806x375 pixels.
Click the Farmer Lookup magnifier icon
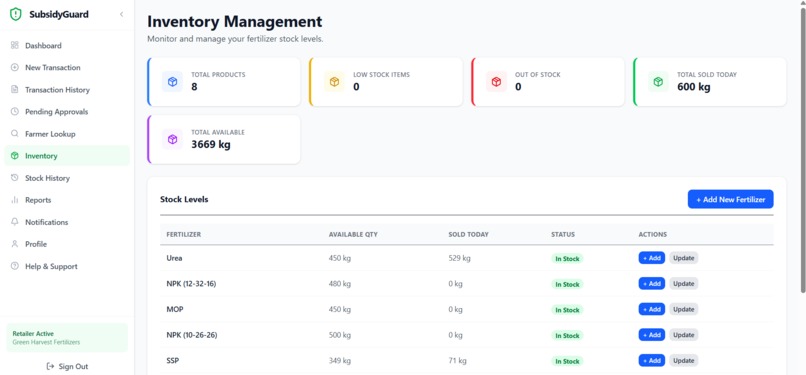tap(14, 134)
